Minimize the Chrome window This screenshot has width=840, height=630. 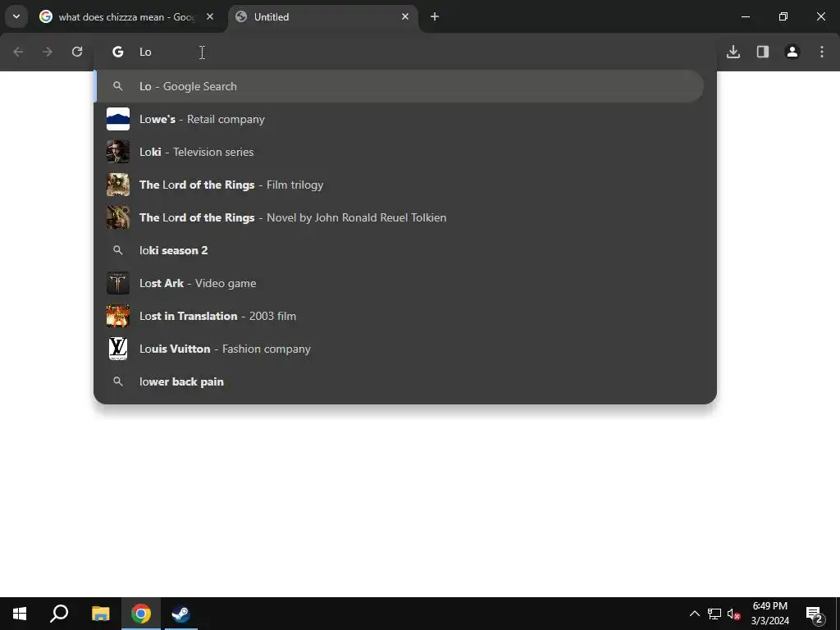[x=745, y=16]
